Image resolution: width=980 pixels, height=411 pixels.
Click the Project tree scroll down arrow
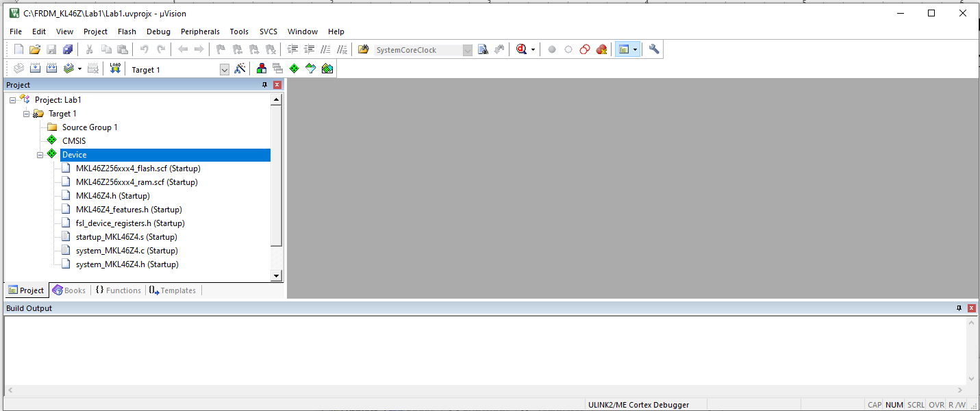coord(277,275)
